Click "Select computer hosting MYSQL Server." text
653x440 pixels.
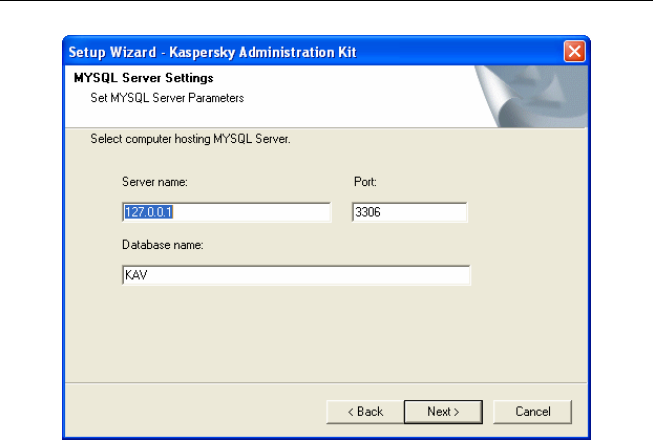point(190,139)
